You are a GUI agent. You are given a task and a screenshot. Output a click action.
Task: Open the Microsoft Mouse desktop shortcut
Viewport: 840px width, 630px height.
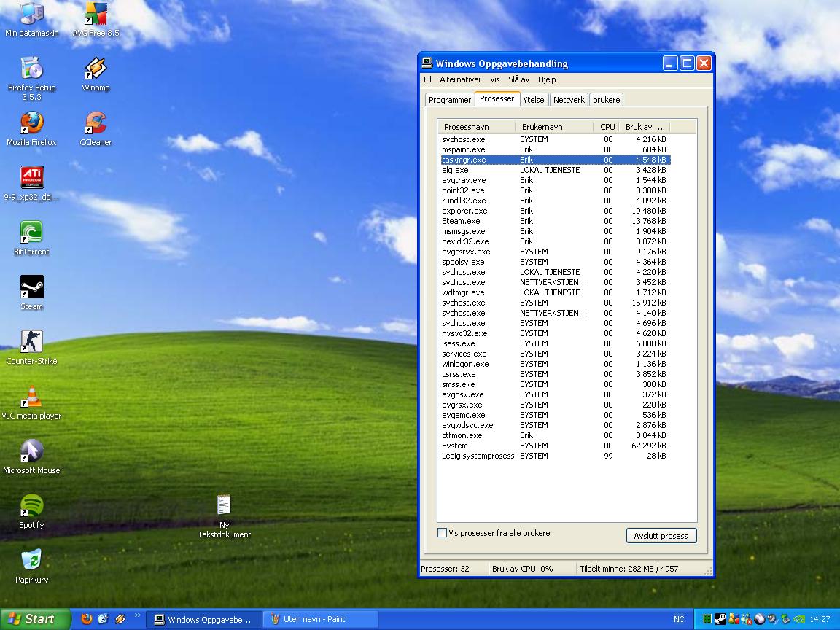coord(31,456)
